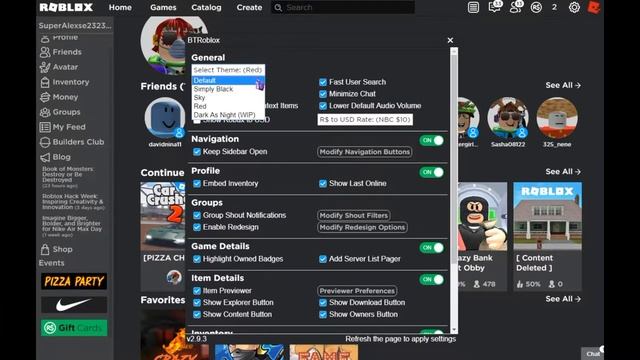This screenshot has height=360, width=640.
Task: Toggle Show Explorer Button checkbox
Action: pyautogui.click(x=197, y=303)
